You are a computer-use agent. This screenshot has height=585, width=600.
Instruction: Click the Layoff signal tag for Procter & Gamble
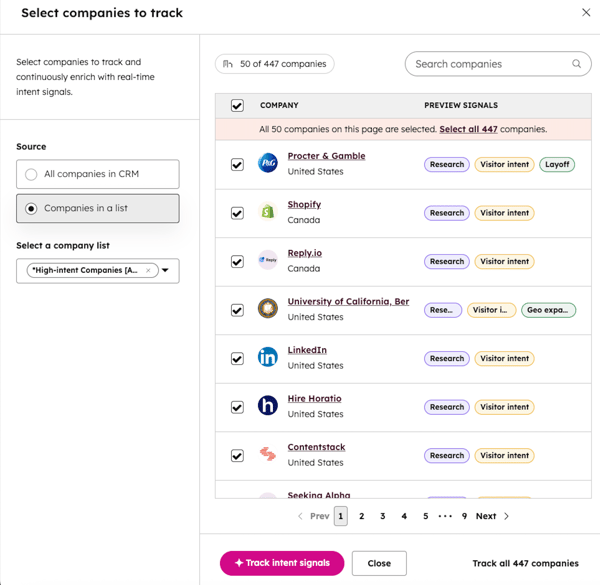pos(557,164)
